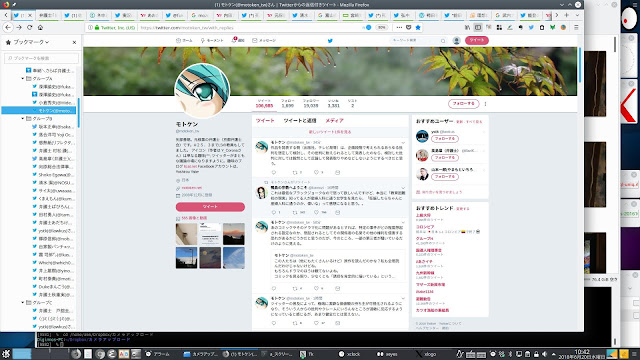
Task: Go forward with the browser forward arrow
Action: [19, 27]
